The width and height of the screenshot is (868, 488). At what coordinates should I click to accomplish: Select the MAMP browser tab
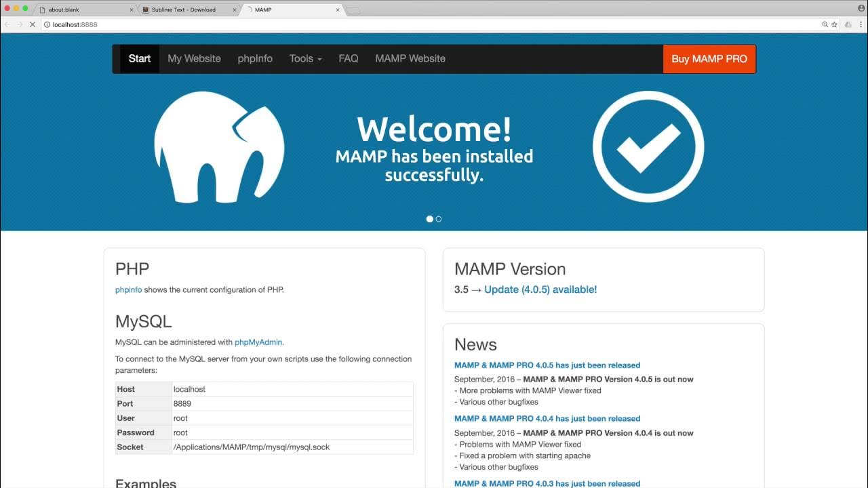tap(292, 10)
